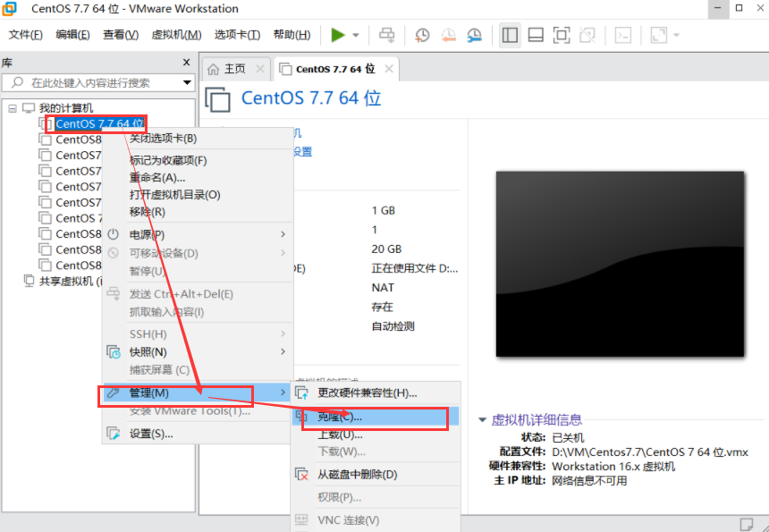Viewport: 769px width, 532px height.
Task: Toggle the library sidebar view icon
Action: pyautogui.click(x=510, y=35)
